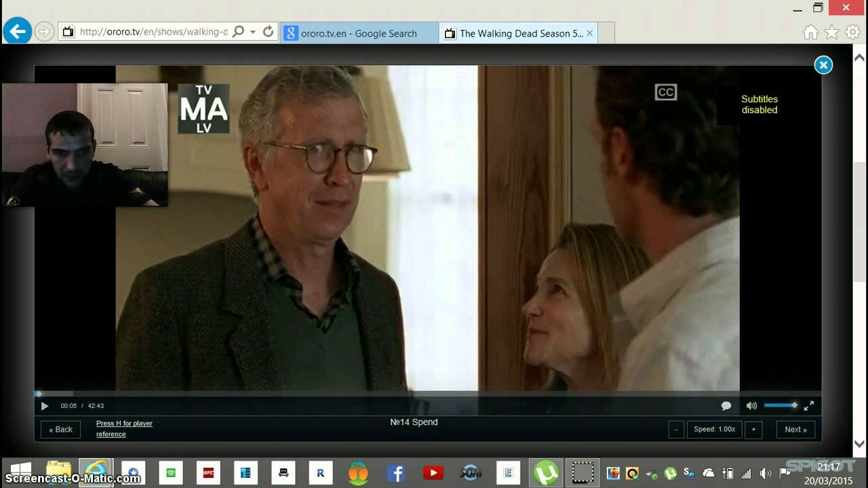
Task: Open uTorrent from the taskbar
Action: pos(545,472)
